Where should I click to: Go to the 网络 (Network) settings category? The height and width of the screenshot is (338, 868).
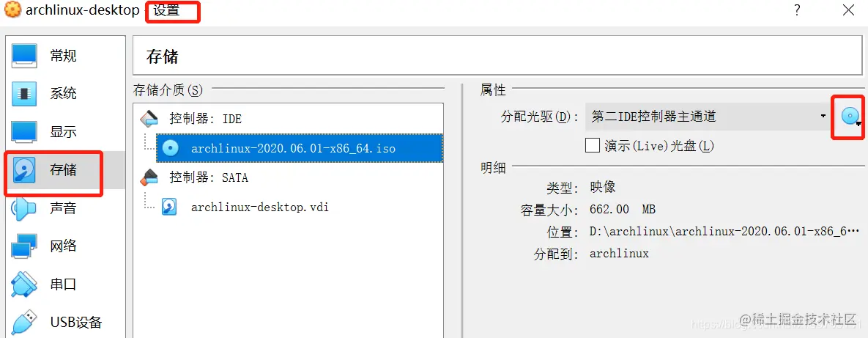coord(65,246)
